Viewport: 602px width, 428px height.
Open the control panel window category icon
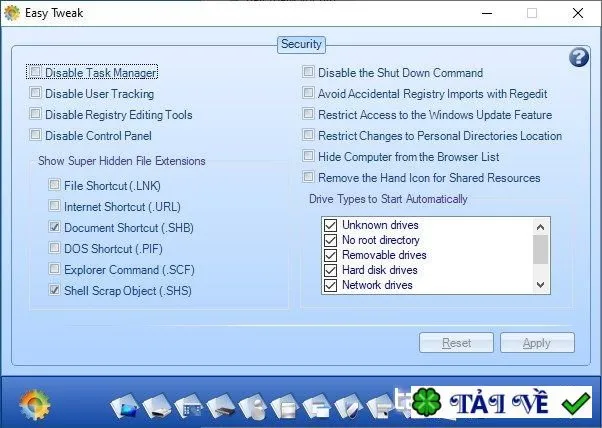coord(189,406)
